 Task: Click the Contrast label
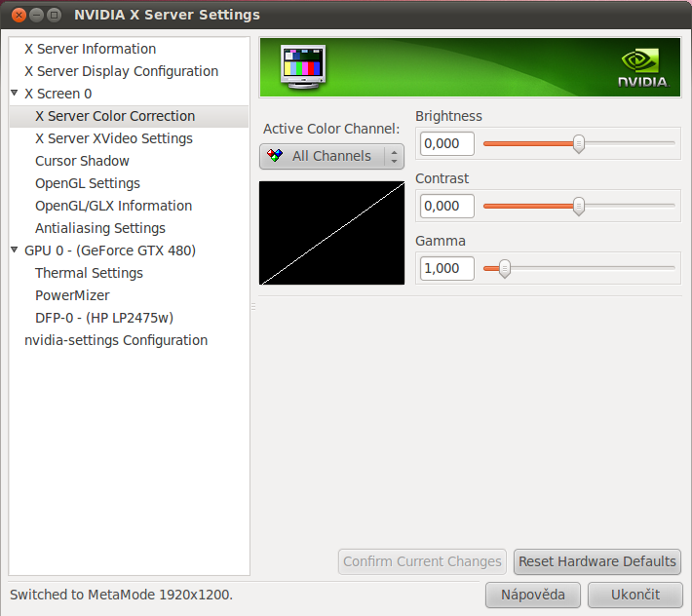coord(442,178)
